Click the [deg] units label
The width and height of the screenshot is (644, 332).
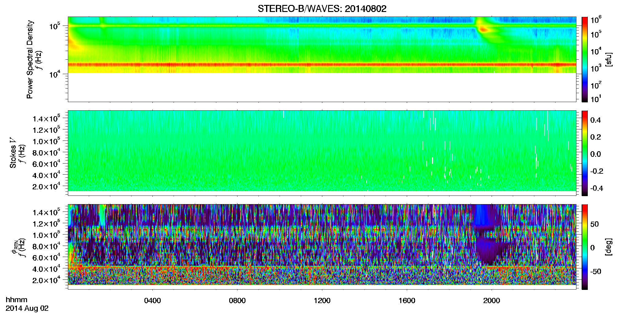tap(609, 247)
